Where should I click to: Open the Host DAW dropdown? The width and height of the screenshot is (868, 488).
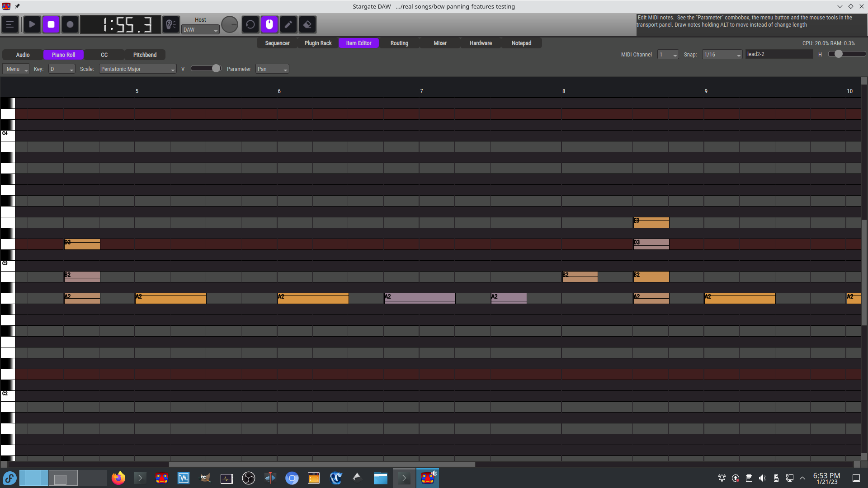[x=200, y=30]
